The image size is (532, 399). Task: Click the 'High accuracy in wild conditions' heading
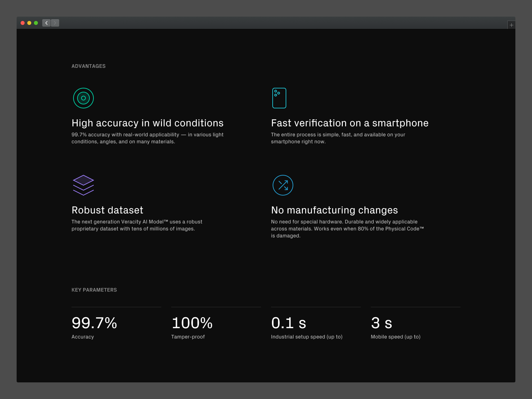point(147,123)
